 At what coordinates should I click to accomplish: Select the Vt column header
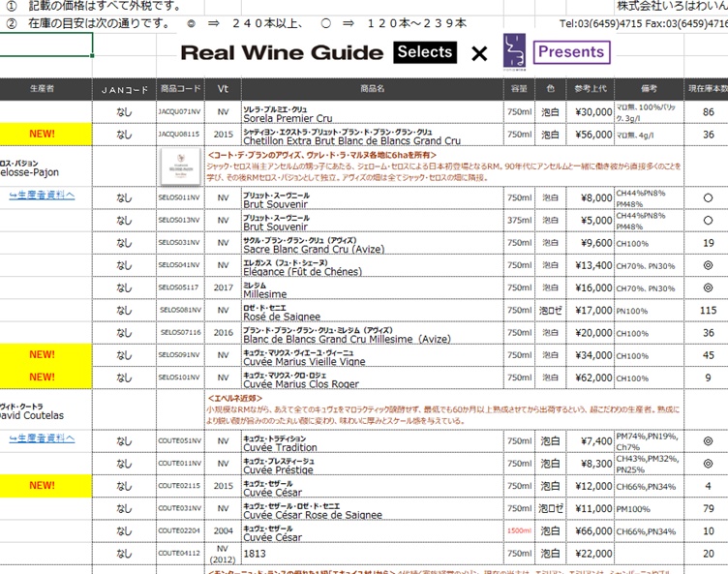pyautogui.click(x=223, y=89)
